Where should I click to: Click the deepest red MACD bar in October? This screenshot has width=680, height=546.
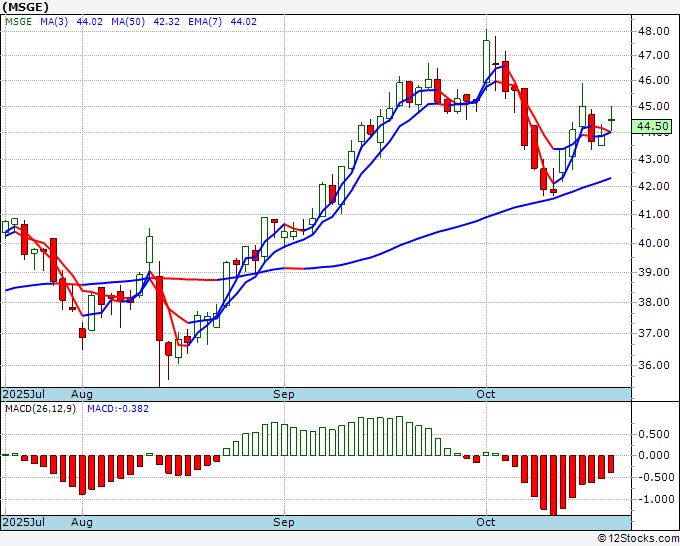point(553,485)
